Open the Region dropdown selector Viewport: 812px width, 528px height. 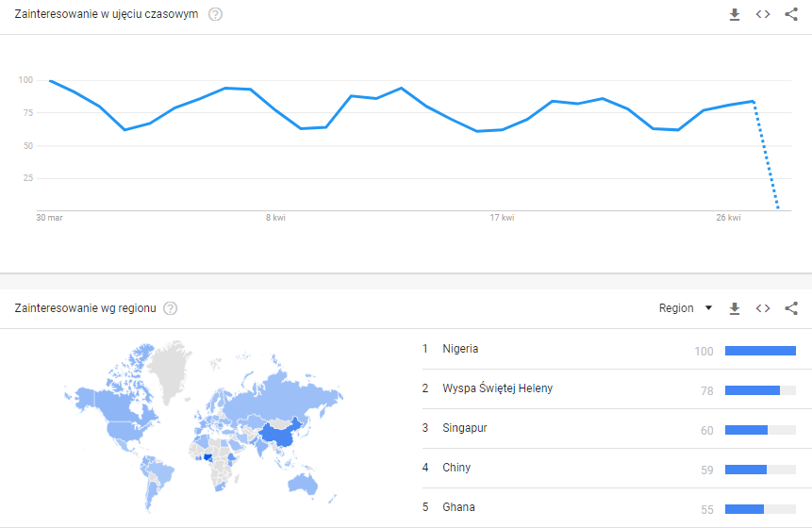coord(686,308)
